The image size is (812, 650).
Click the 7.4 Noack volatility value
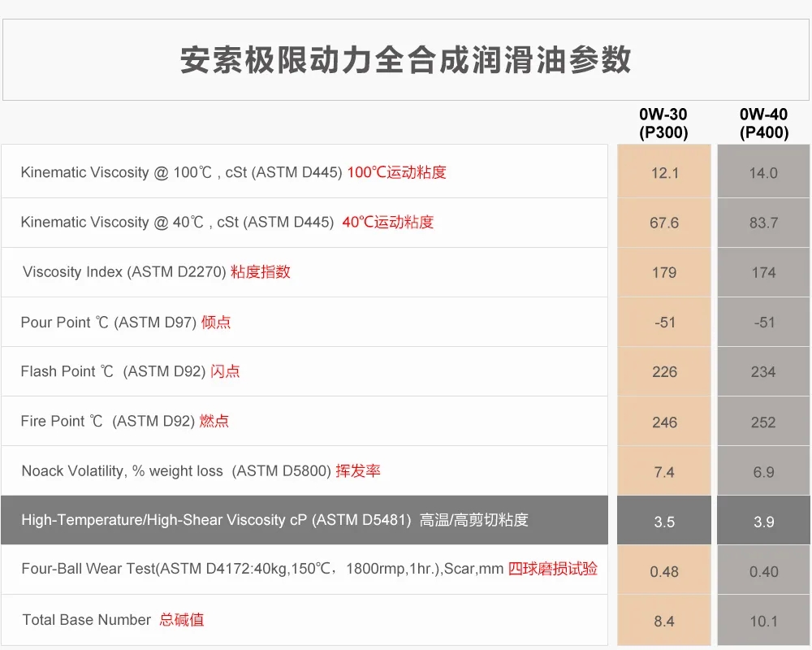pos(664,472)
